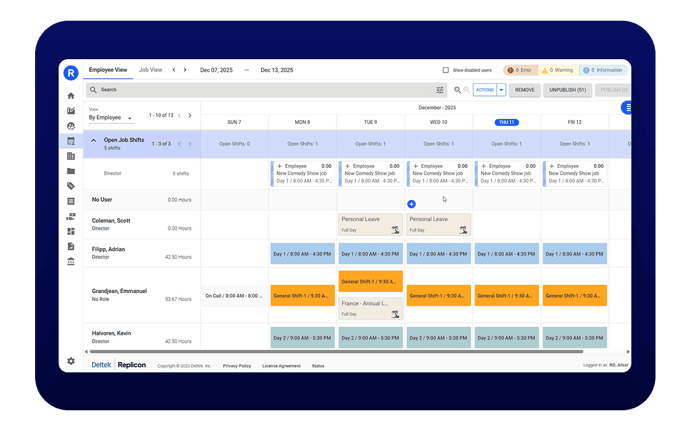This screenshot has width=690, height=431.
Task: Select the THU 11 highlighted day header
Action: point(506,122)
